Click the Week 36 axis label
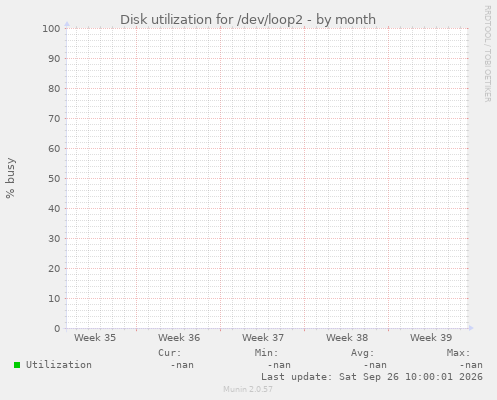This screenshot has width=497, height=400. click(179, 338)
